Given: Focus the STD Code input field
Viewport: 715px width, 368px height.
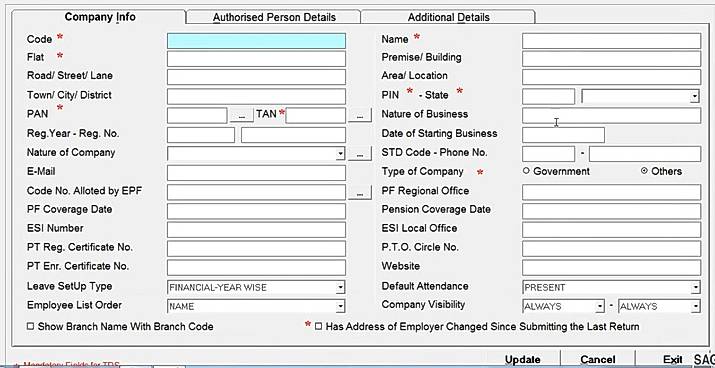Looking at the screenshot, I should tap(548, 154).
